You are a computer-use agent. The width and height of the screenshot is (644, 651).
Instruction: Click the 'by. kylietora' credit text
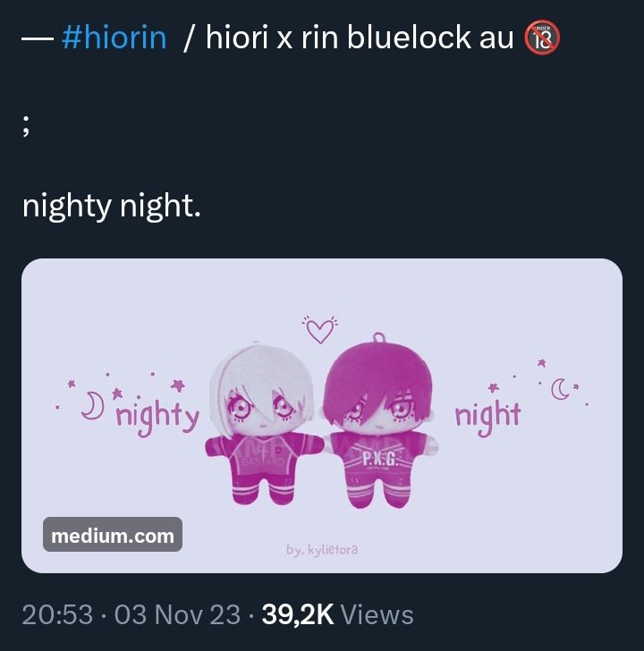(x=322, y=550)
